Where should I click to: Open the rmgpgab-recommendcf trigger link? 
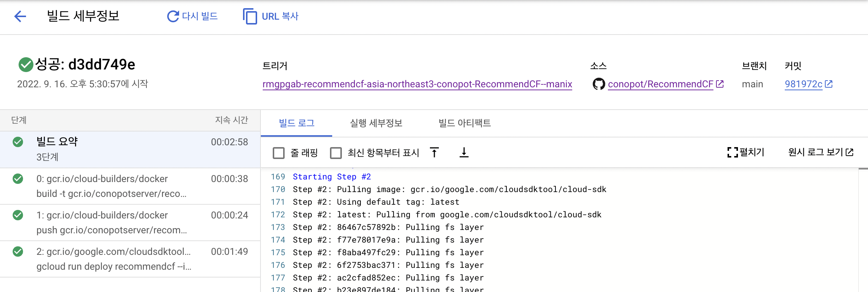[x=417, y=84]
